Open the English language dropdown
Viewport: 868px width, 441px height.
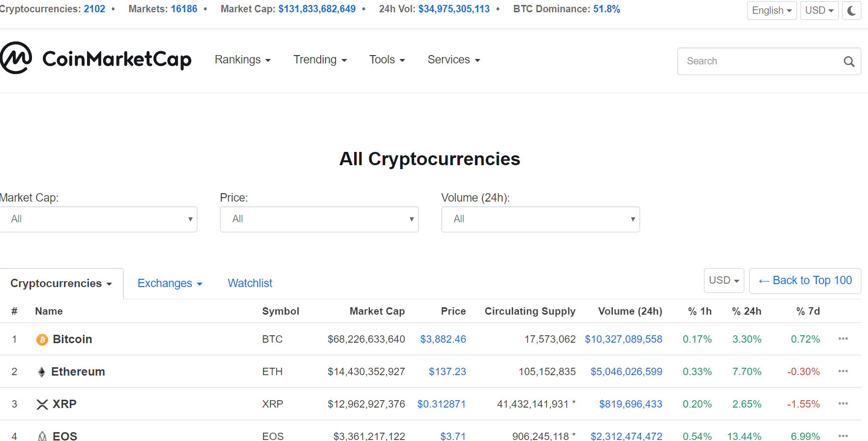click(x=772, y=10)
